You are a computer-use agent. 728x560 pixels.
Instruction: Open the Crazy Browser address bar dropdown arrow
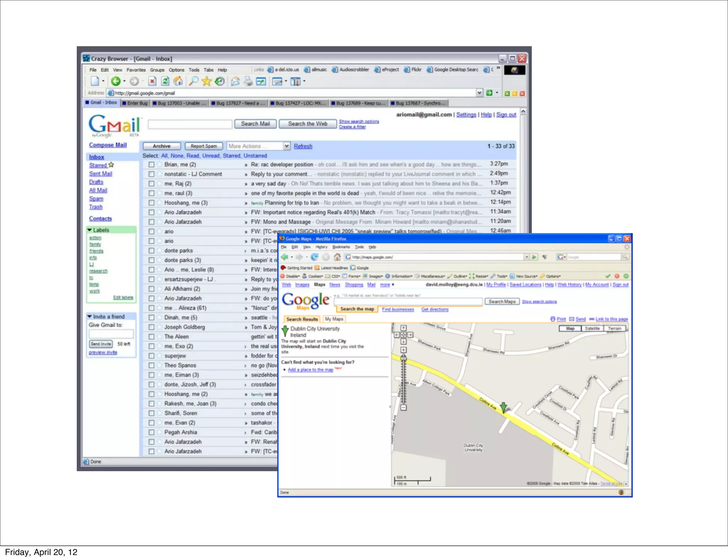point(480,93)
